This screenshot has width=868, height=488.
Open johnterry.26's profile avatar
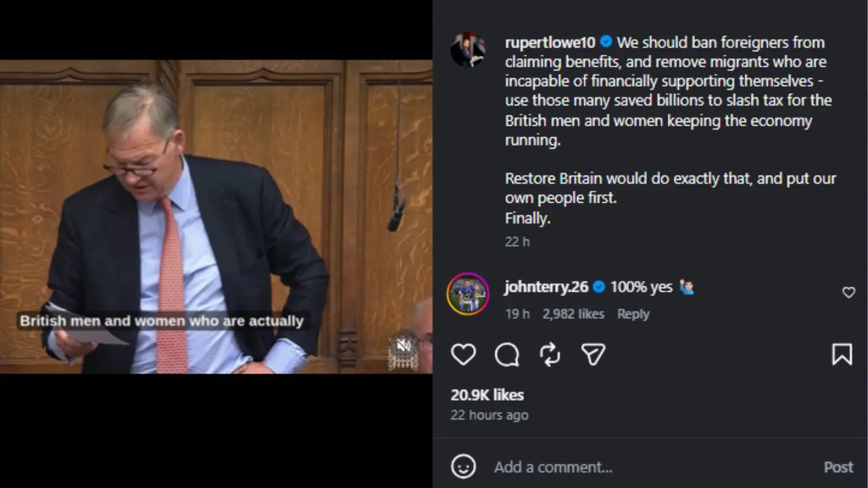pyautogui.click(x=468, y=293)
